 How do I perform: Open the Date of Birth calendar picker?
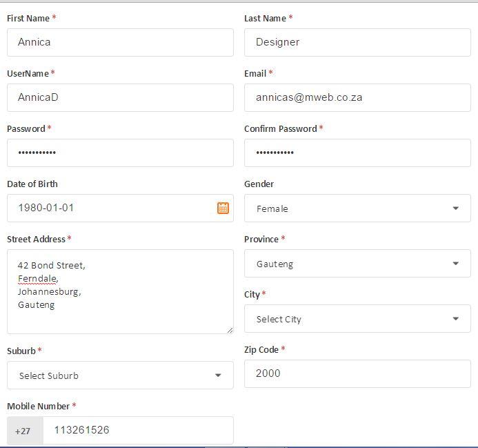point(223,208)
